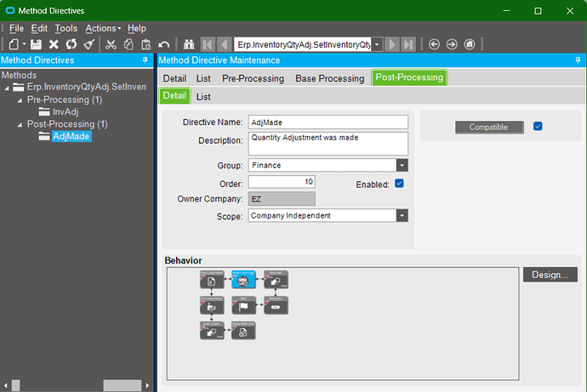The height and width of the screenshot is (392, 587).
Task: Select the AdjMade tree item
Action: tap(71, 137)
